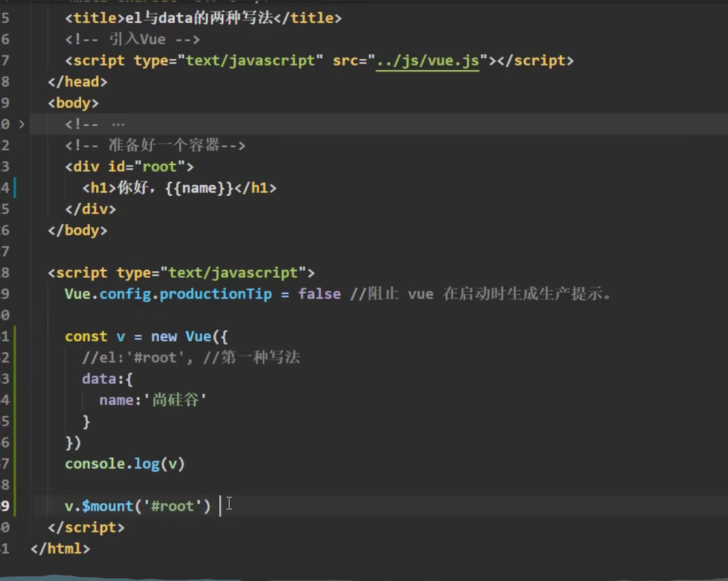Click the name:'尚硅谷' property
The width and height of the screenshot is (728, 581).
tap(153, 400)
